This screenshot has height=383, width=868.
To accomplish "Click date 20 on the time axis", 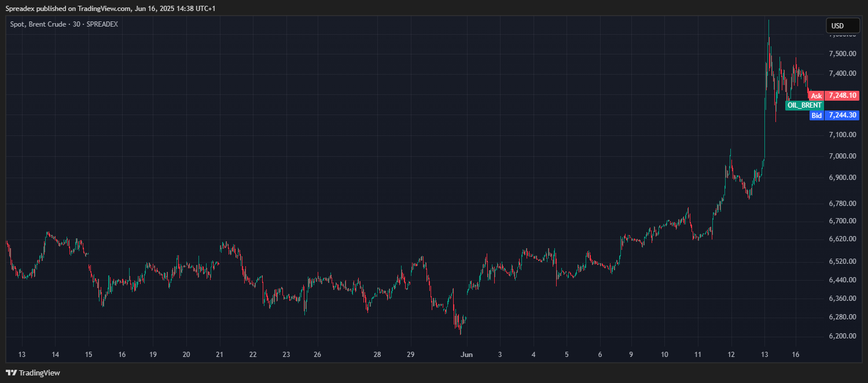I will click(186, 355).
